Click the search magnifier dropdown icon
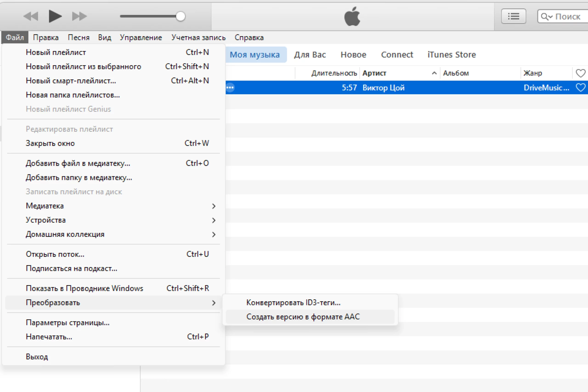The image size is (588, 392). click(546, 17)
